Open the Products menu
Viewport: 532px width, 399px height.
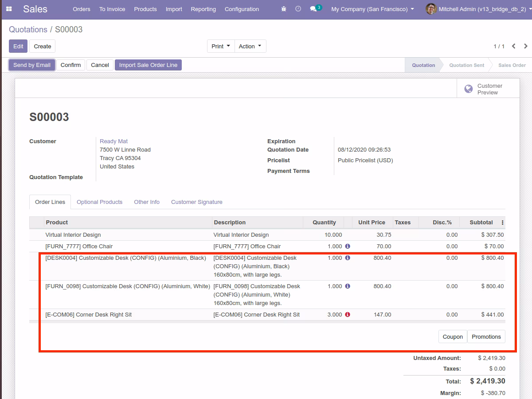(145, 9)
